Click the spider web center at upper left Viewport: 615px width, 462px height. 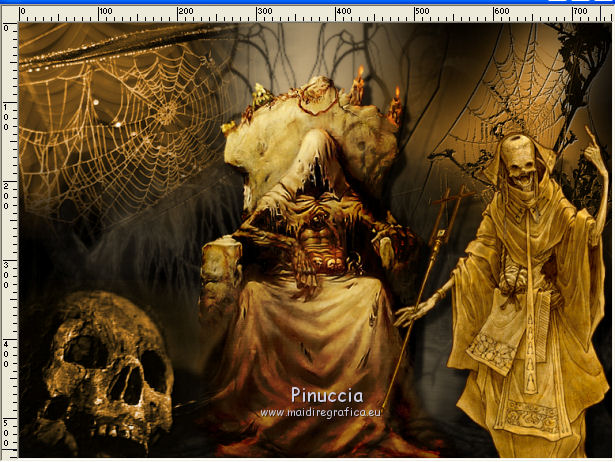[x=168, y=113]
